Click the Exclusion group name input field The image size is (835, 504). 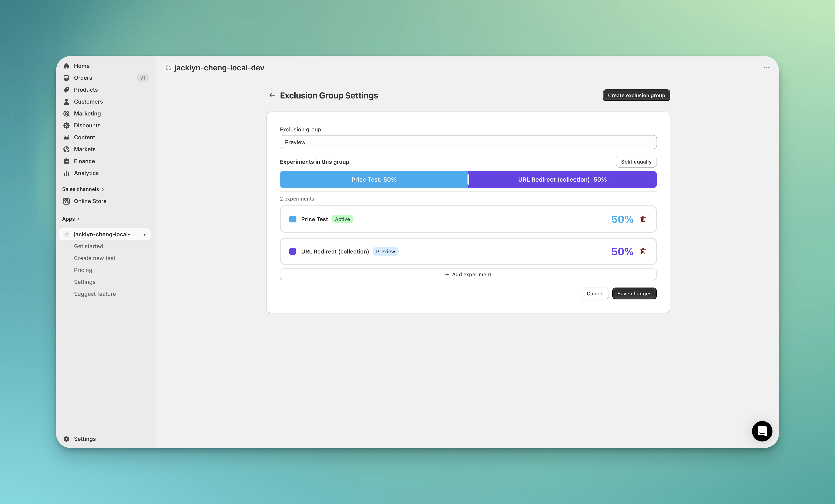tap(468, 142)
